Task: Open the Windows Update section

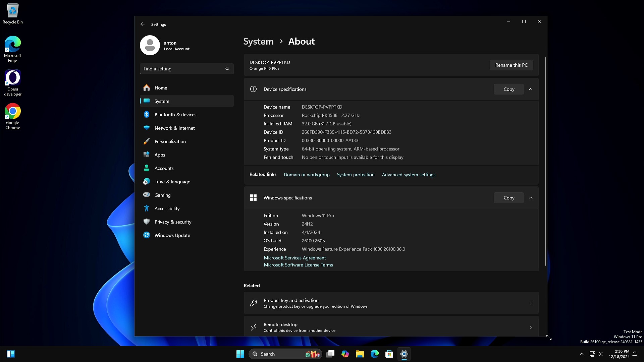Action: point(172,235)
